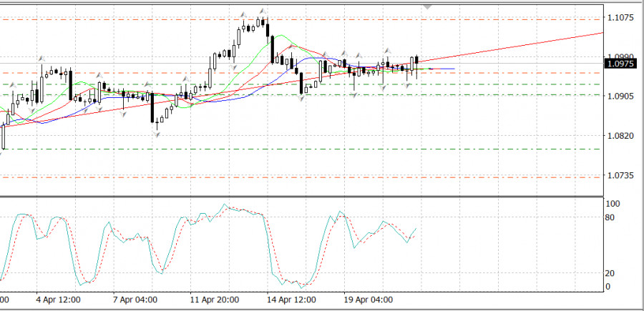This screenshot has height=311, width=644.
Task: Click the 1.0905 price scale label
Action: pyautogui.click(x=620, y=96)
